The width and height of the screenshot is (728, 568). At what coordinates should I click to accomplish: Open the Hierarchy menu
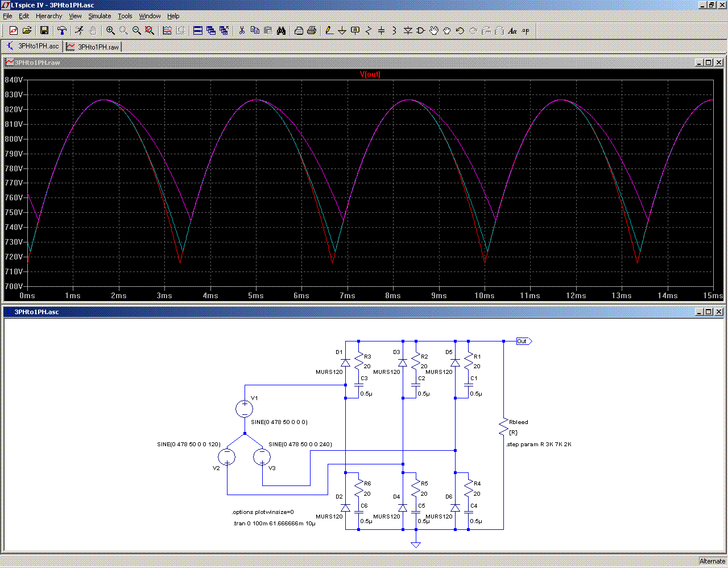point(49,16)
